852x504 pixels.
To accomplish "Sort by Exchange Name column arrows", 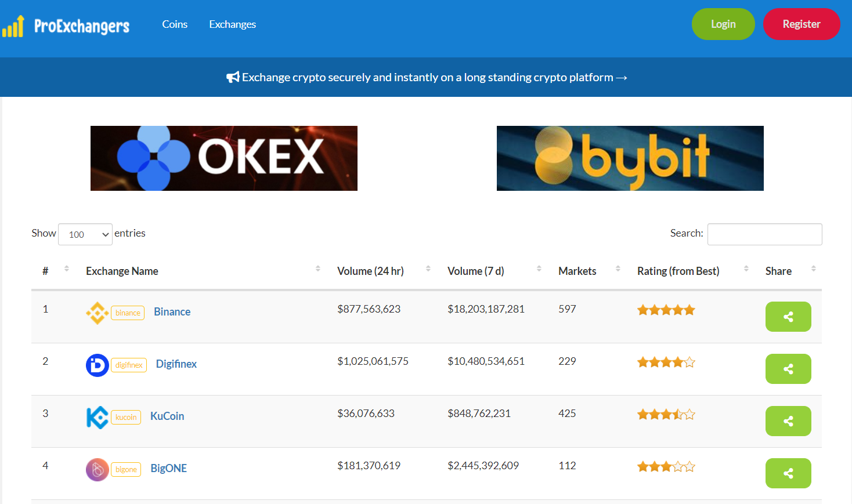I will coord(318,269).
